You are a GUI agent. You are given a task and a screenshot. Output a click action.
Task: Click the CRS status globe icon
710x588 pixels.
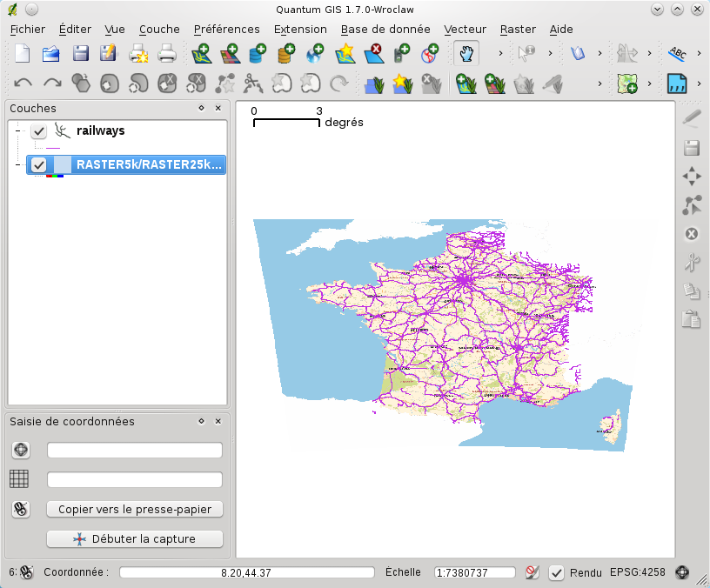tap(683, 572)
